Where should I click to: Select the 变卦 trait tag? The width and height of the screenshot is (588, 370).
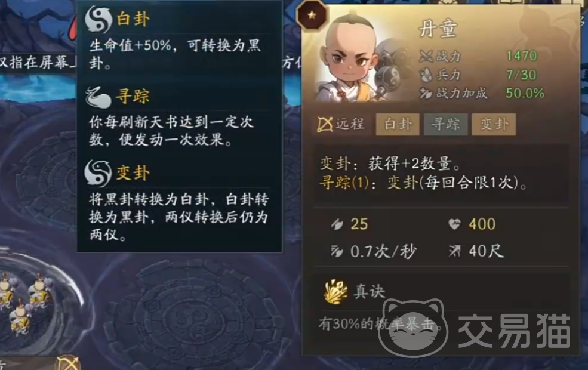point(494,124)
